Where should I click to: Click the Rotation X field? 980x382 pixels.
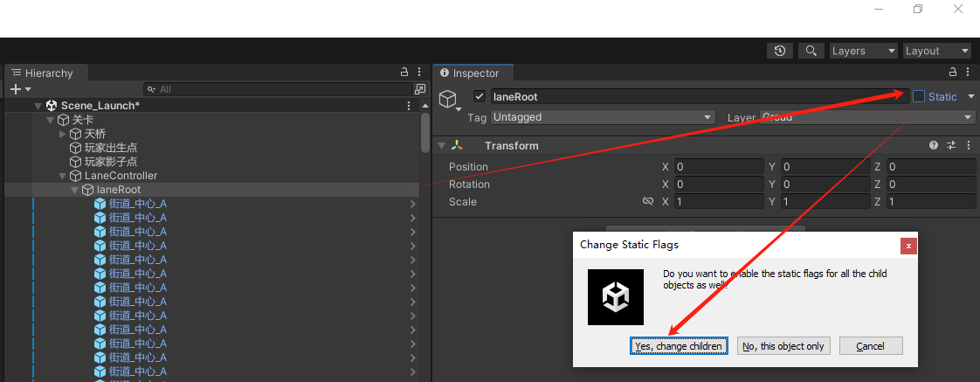click(718, 184)
